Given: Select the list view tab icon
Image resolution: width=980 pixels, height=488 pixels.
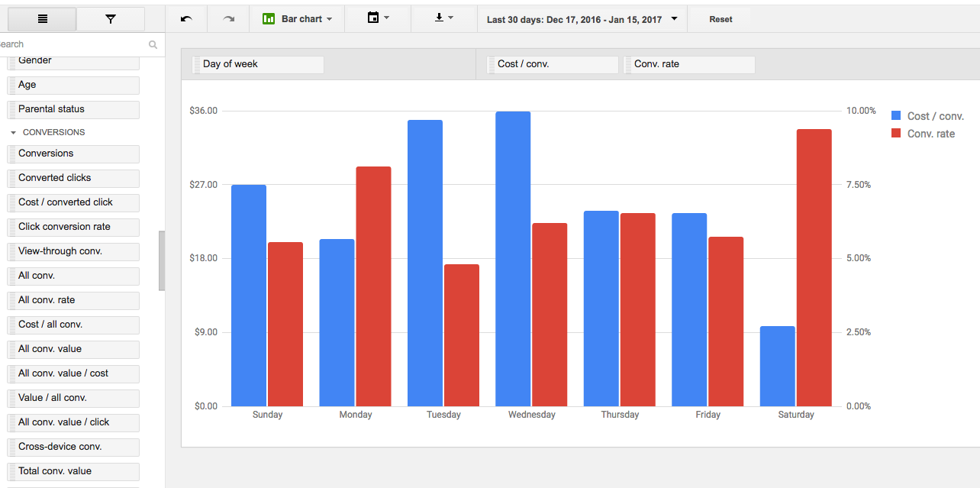Looking at the screenshot, I should [42, 19].
